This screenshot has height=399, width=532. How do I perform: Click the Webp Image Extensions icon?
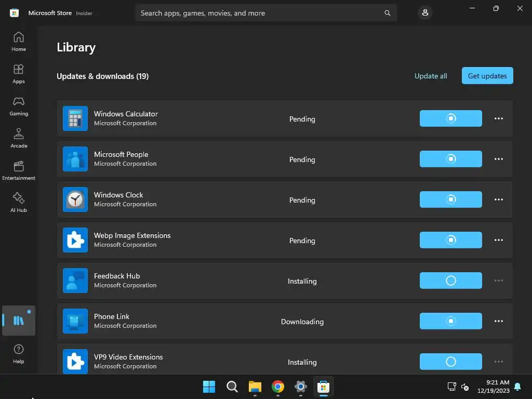tap(75, 240)
